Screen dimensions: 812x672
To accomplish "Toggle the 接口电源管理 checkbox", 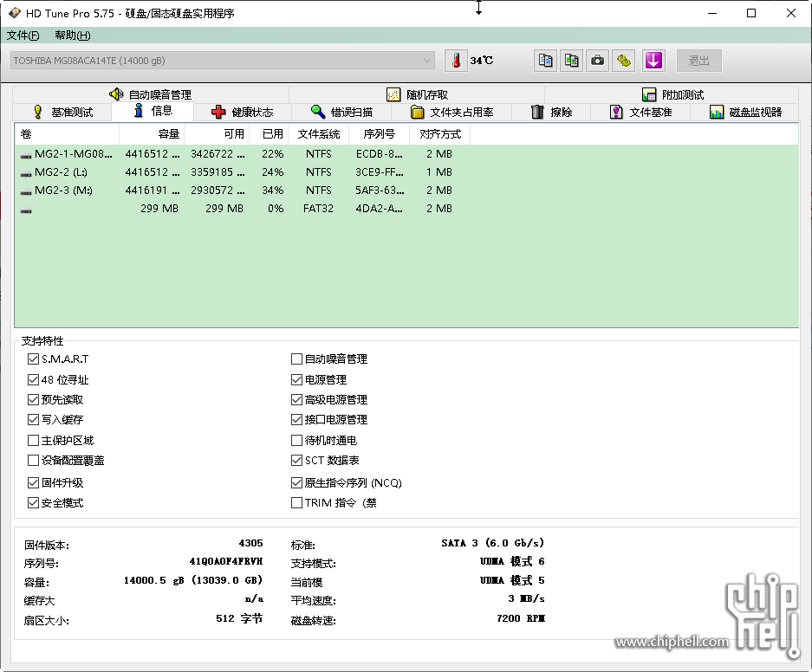I will click(296, 419).
